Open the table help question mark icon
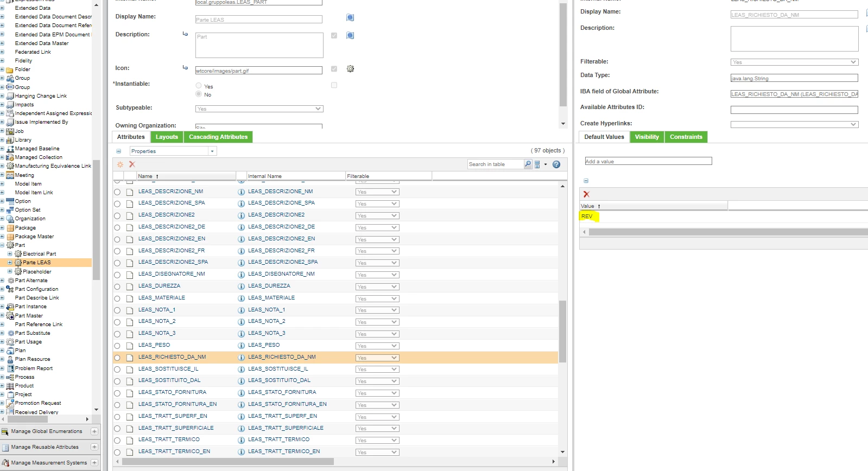868x471 pixels. 556,164
